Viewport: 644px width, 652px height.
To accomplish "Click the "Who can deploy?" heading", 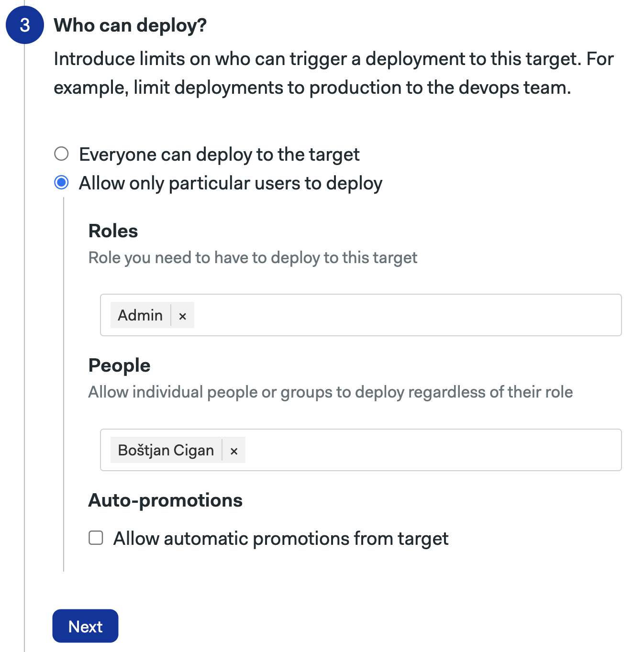I will pos(130,25).
